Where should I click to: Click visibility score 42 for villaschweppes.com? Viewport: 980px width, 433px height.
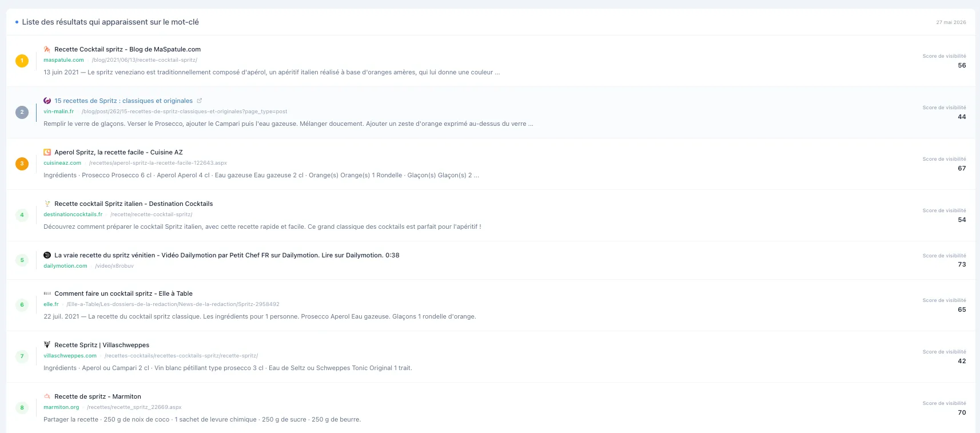962,361
